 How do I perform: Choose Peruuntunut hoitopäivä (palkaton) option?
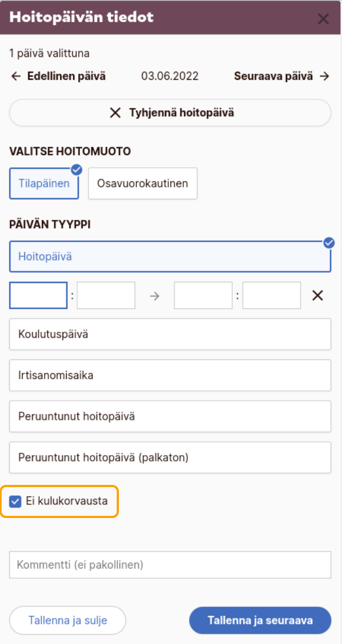[170, 457]
